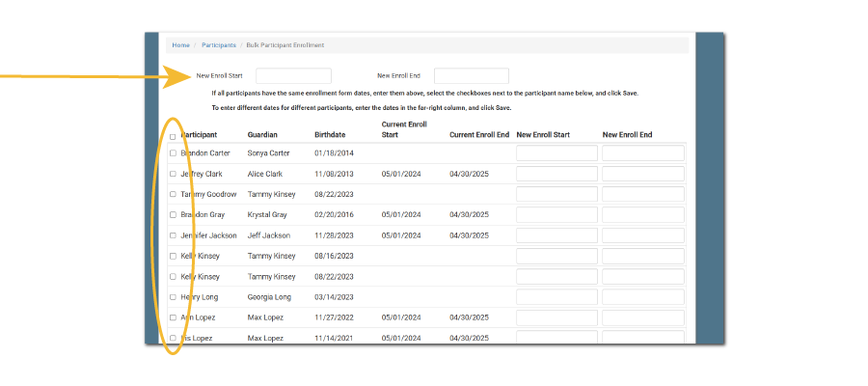Select the Henry Long checkbox

coord(173,296)
